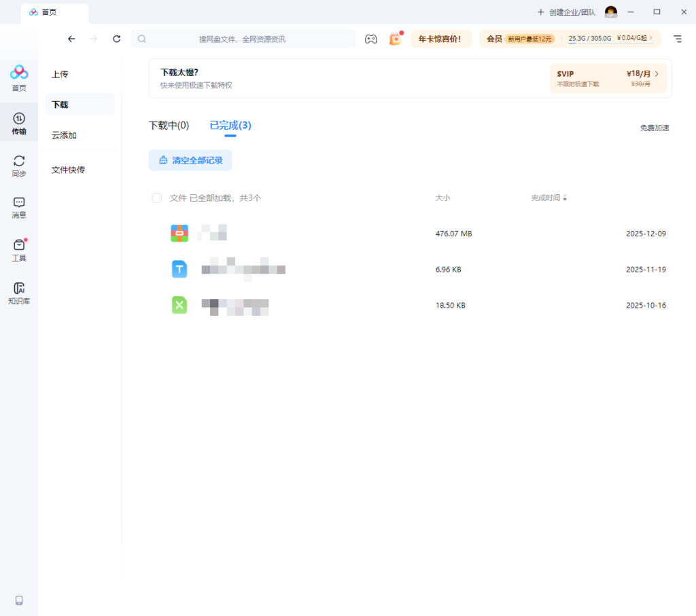
Task: Click the mobile device icon at sidebar bottom
Action: [x=19, y=600]
